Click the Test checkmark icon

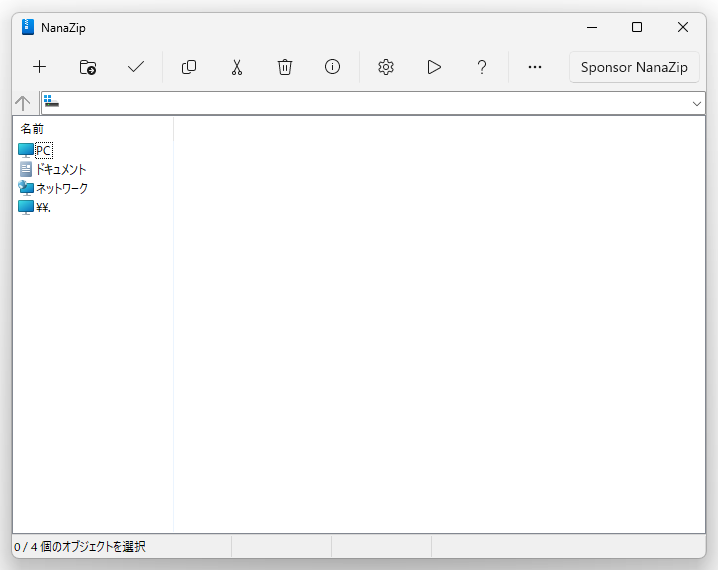click(x=136, y=67)
